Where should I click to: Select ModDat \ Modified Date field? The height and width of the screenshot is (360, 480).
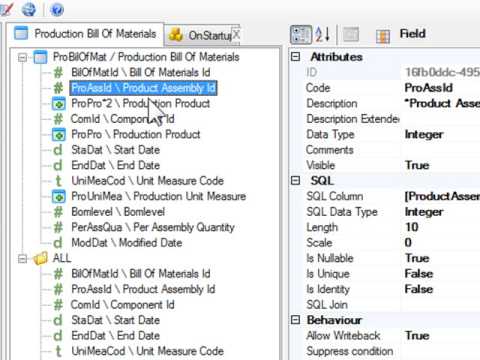point(127,243)
